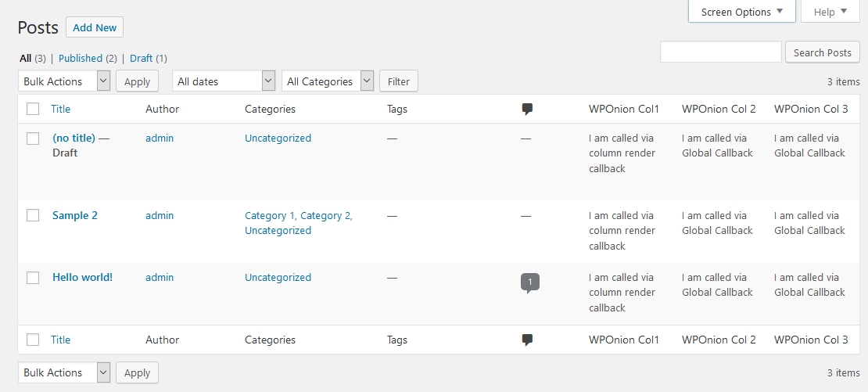Tick the Sample 2 post checkbox
The width and height of the screenshot is (868, 392).
33,216
